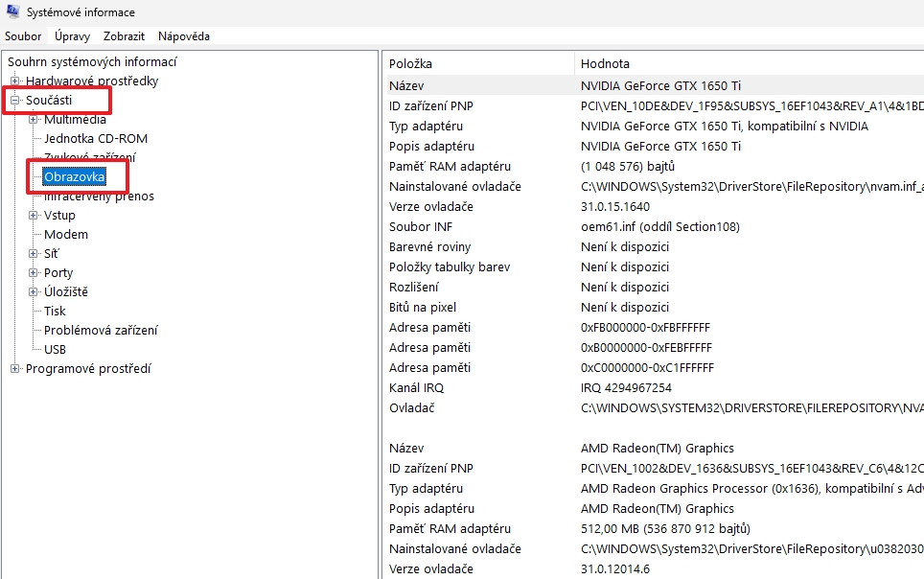Click the IRQ 4294967254 value
Viewport: 924px width, 579px height.
point(626,387)
